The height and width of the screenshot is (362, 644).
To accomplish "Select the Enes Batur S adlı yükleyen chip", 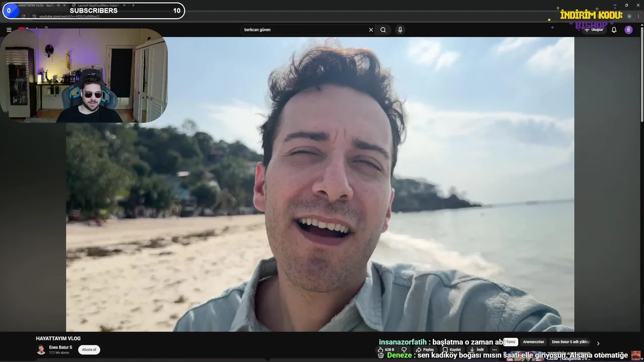I will tap(570, 342).
